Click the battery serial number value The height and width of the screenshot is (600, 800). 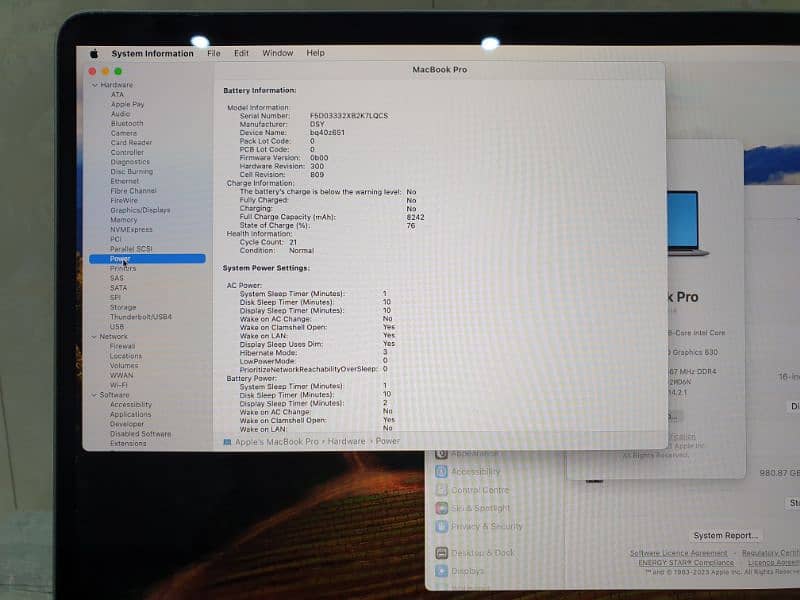point(349,116)
